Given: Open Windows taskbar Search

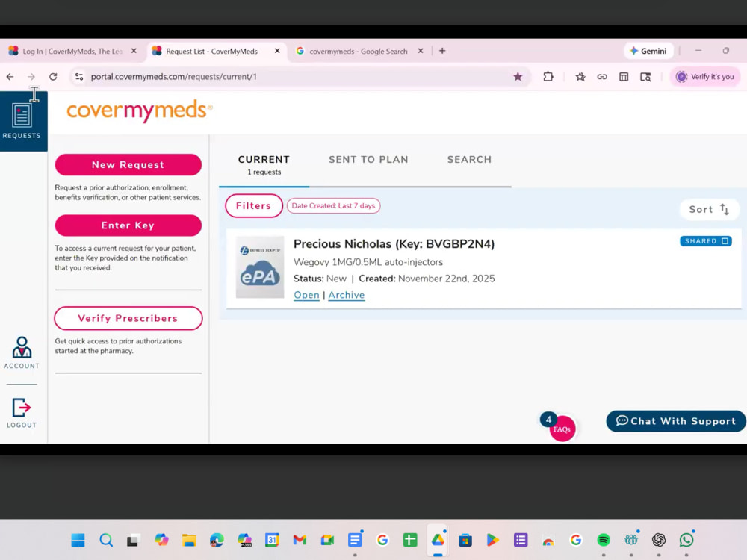Looking at the screenshot, I should click(106, 540).
